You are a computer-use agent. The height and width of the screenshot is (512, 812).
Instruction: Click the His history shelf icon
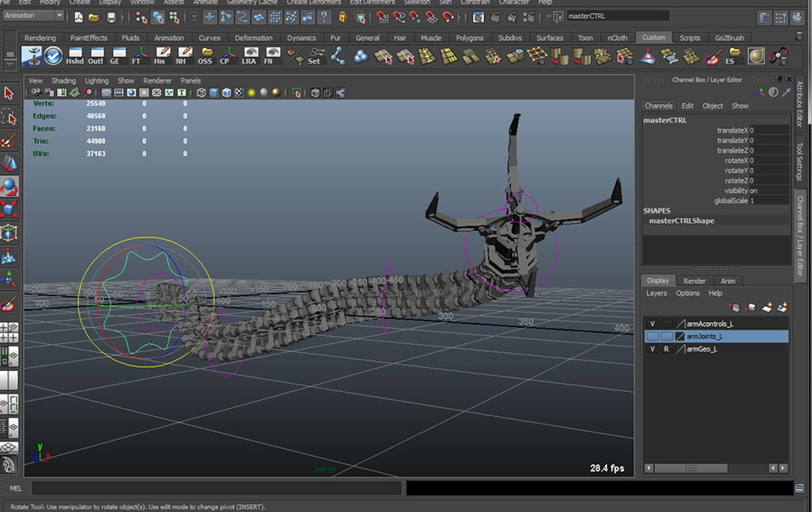pos(161,56)
